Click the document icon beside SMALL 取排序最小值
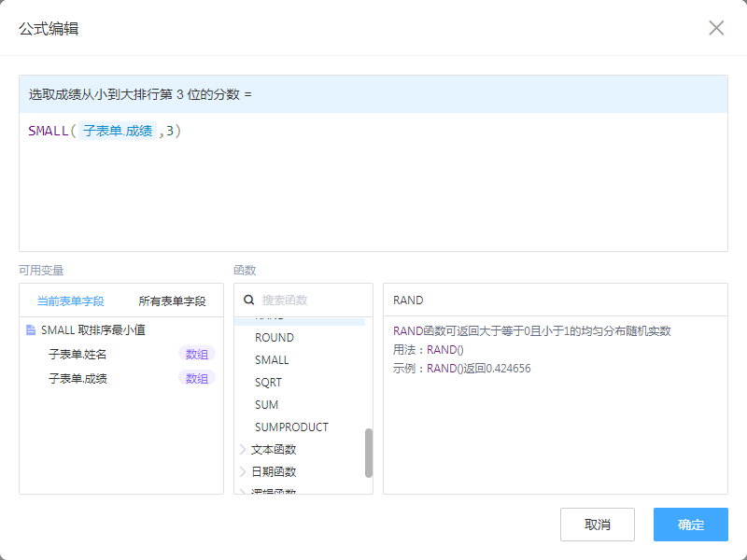Viewport: 747px width, 560px height. click(31, 330)
